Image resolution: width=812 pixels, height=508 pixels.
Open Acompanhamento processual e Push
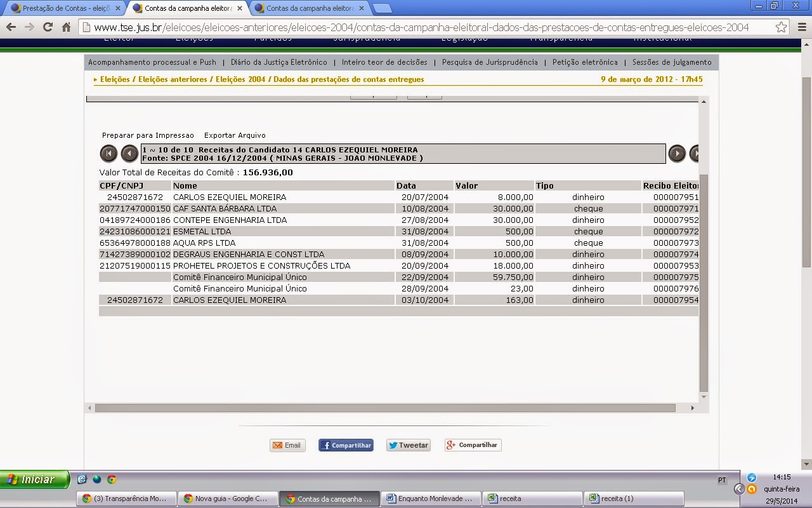pyautogui.click(x=152, y=62)
